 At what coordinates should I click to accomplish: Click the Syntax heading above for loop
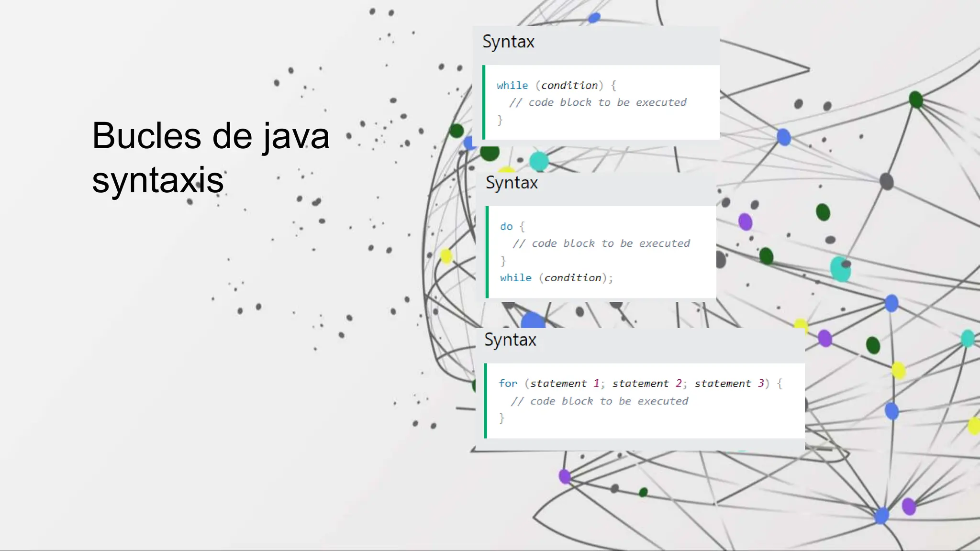pyautogui.click(x=510, y=340)
